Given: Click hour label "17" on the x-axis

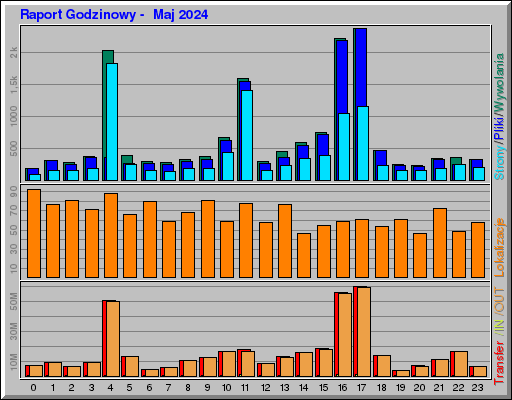Looking at the screenshot, I should click(361, 388).
